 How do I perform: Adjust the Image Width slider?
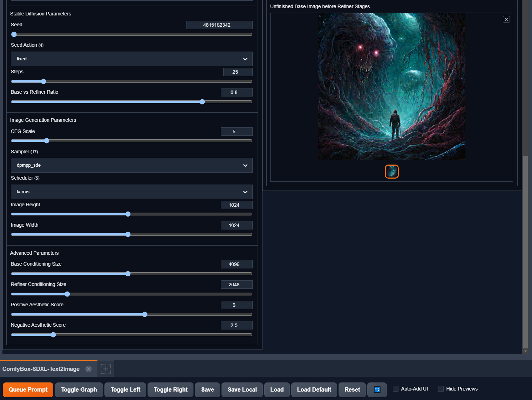[132, 234]
